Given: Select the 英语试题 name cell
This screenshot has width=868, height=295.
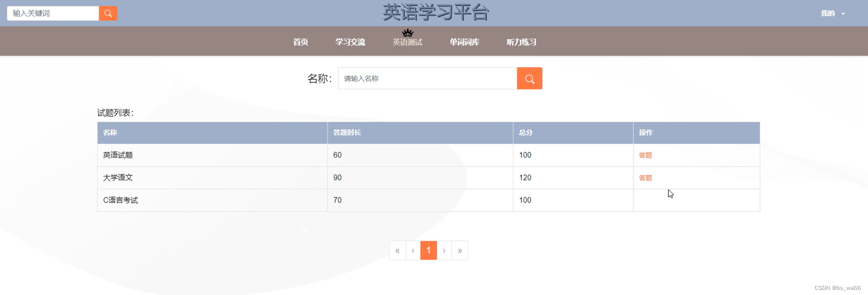Looking at the screenshot, I should coord(213,155).
